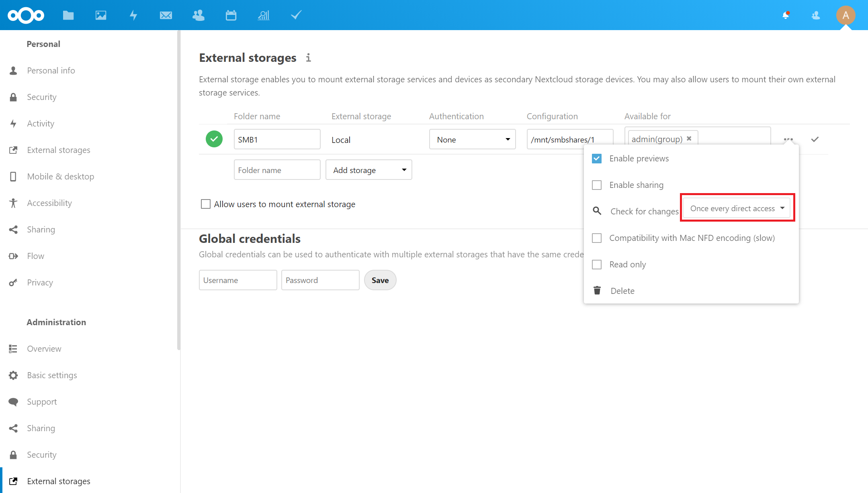
Task: Open the Once every direct access dropdown
Action: [x=737, y=208]
